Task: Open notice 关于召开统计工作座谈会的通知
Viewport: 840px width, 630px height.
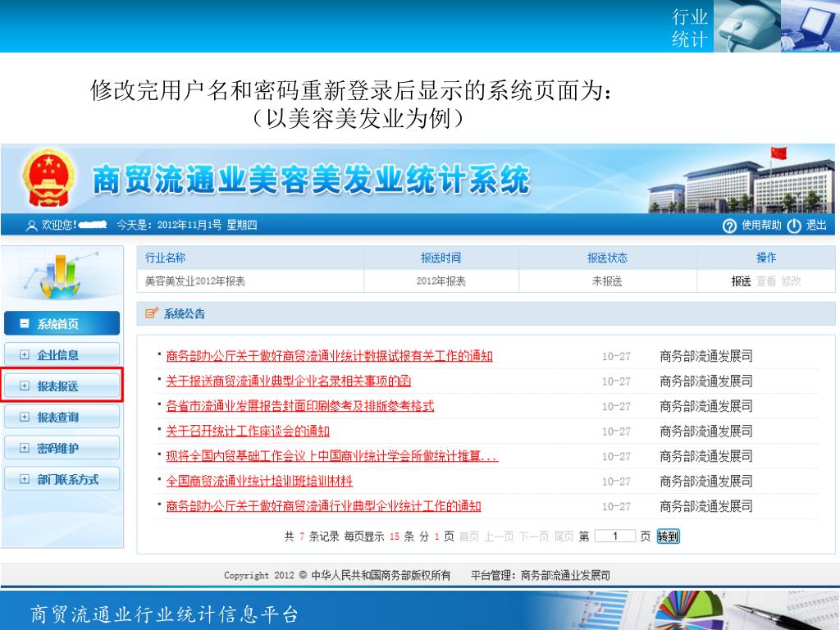Action: [x=248, y=431]
